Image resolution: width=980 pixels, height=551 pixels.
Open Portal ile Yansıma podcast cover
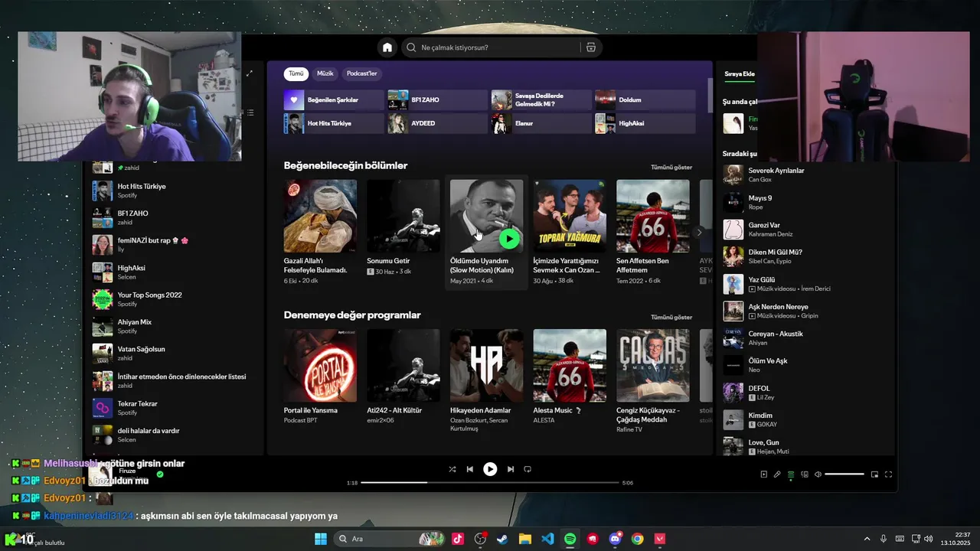pos(320,365)
